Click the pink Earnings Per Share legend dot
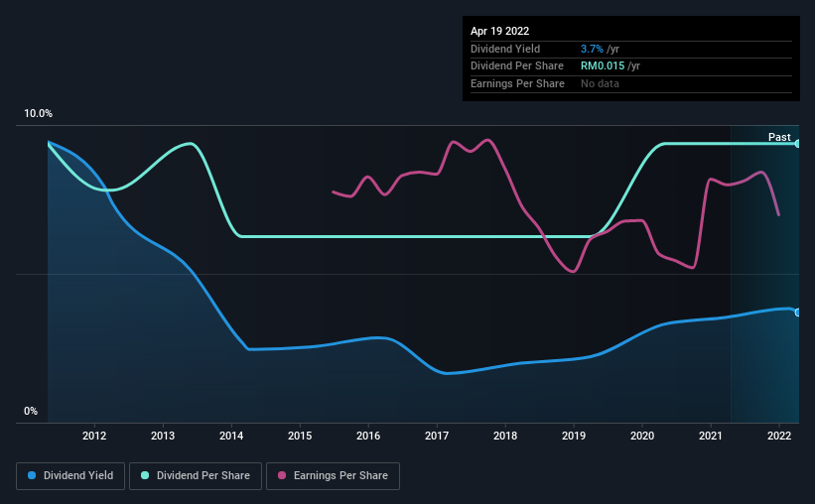Viewport: 815px width, 504px height. [282, 475]
